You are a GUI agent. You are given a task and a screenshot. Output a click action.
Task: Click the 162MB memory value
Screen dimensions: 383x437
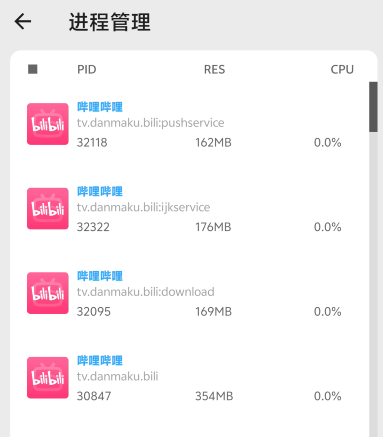(213, 143)
